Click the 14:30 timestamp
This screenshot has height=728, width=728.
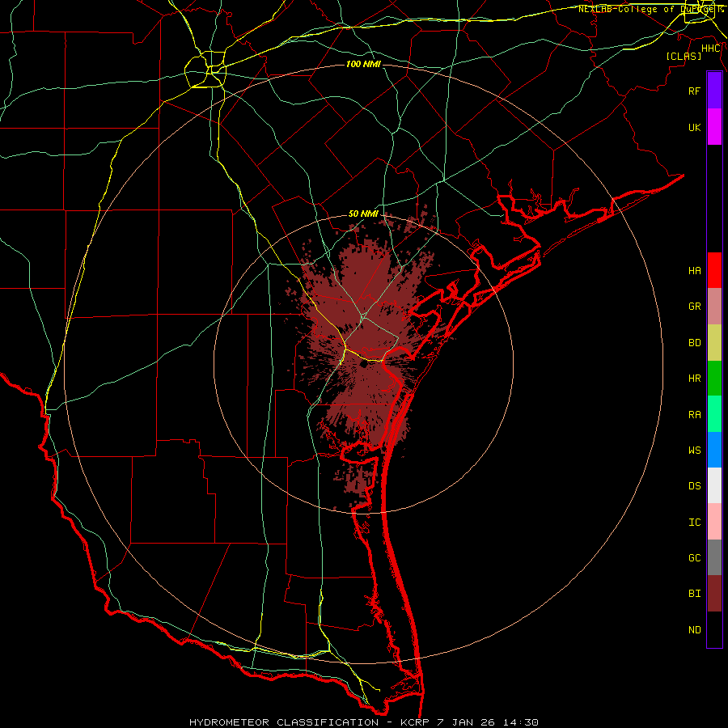523,722
